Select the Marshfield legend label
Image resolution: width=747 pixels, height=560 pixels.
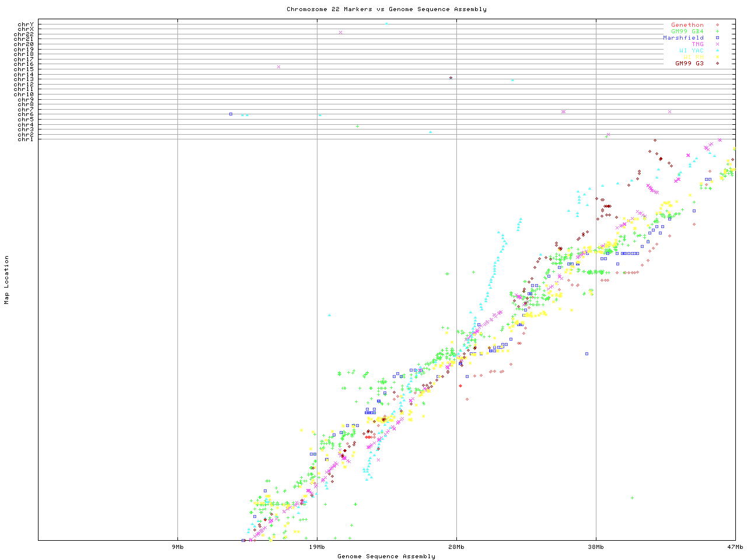683,38
